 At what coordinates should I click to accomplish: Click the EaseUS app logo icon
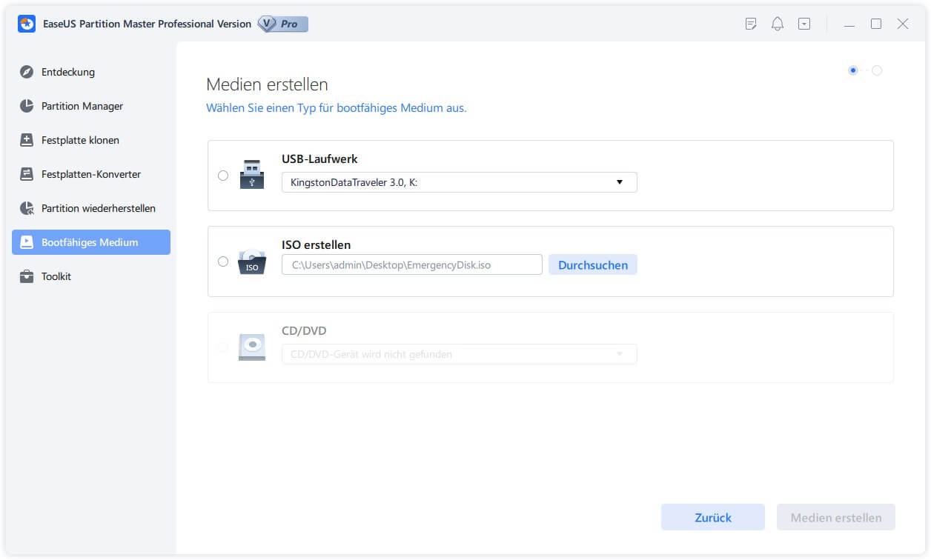pyautogui.click(x=27, y=24)
